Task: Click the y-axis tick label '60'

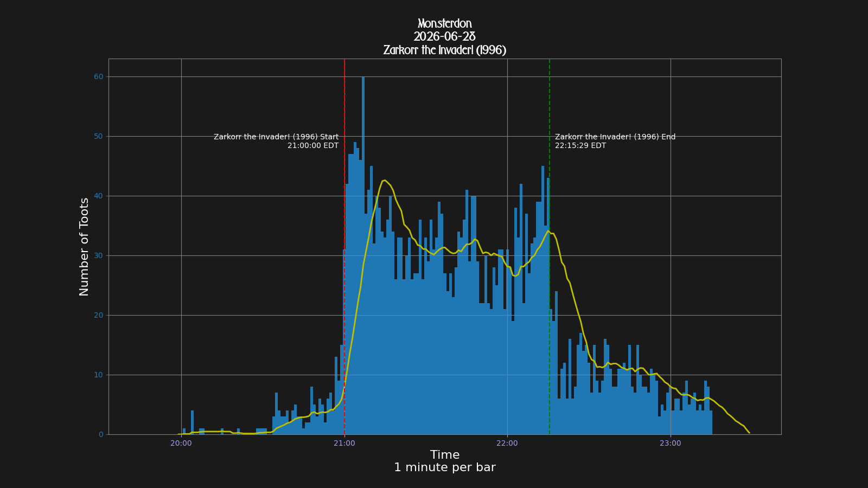Action: [x=98, y=77]
